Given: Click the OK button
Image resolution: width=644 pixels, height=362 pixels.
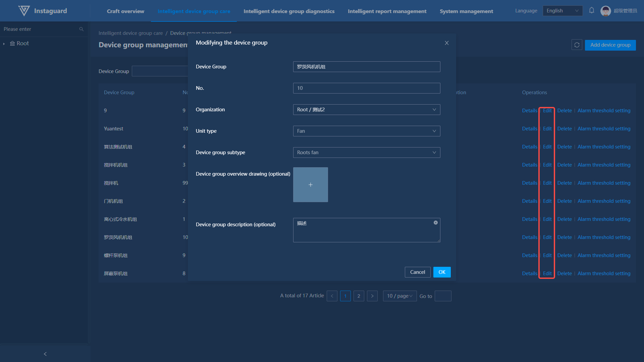Looking at the screenshot, I should (x=442, y=272).
